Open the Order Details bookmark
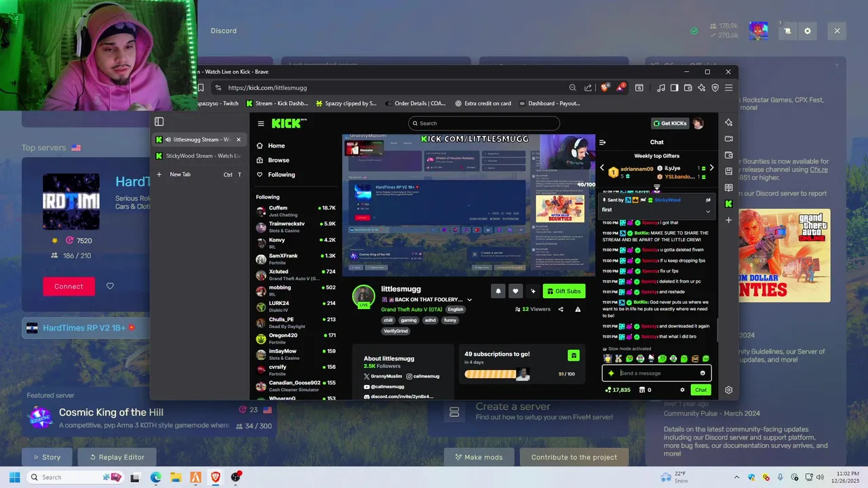This screenshot has height=488, width=868. (415, 104)
